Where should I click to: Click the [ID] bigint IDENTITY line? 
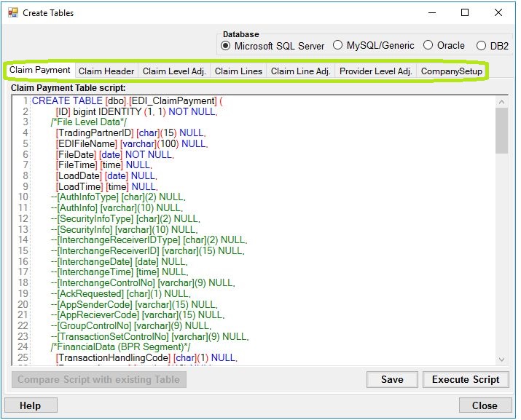coord(136,111)
